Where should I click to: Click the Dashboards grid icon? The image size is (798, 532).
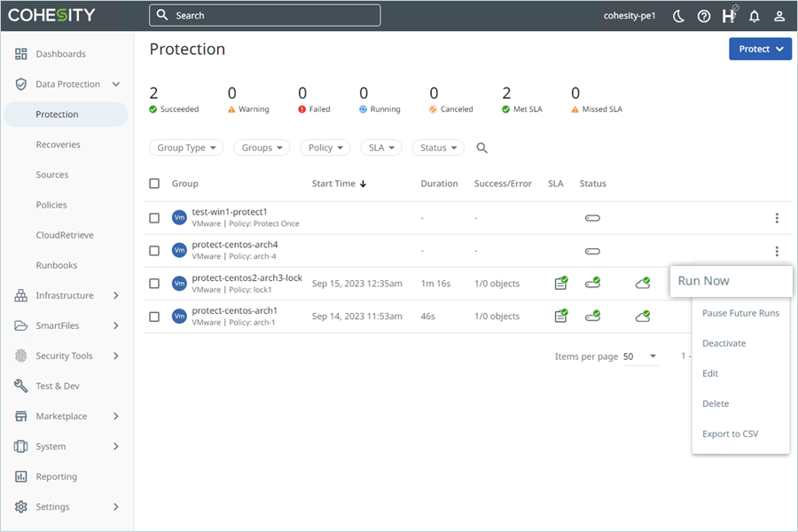click(x=21, y=54)
